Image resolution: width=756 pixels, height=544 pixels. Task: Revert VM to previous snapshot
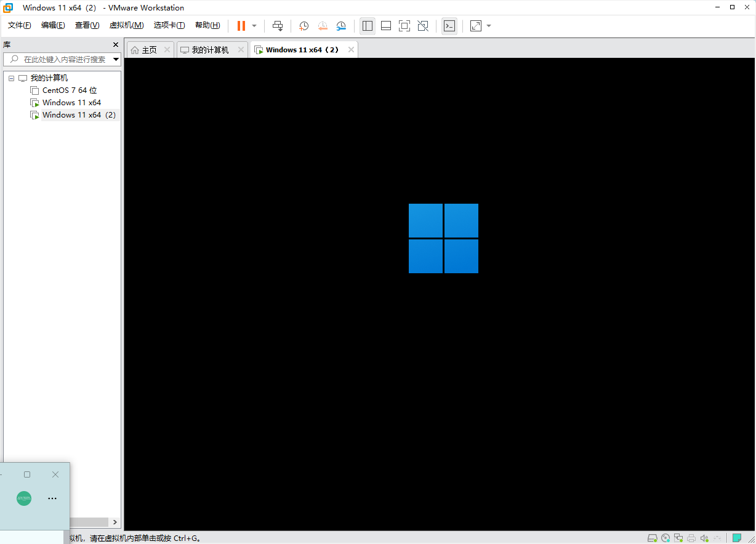[322, 26]
